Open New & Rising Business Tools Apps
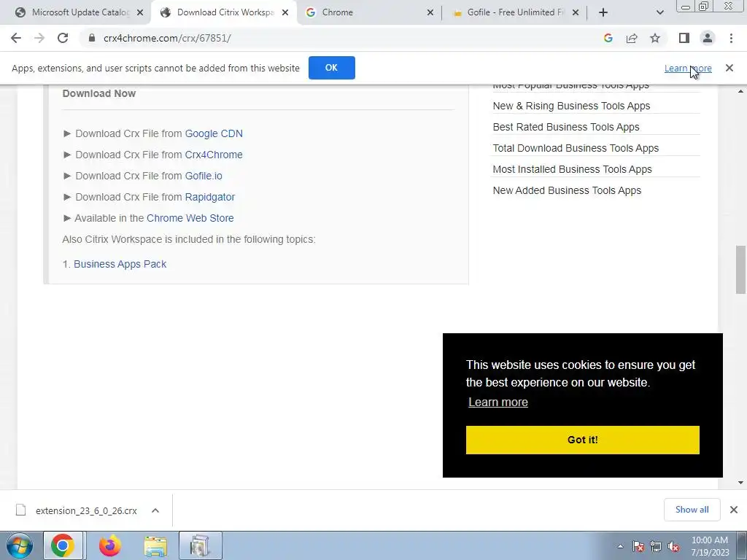The image size is (747, 560). click(571, 106)
